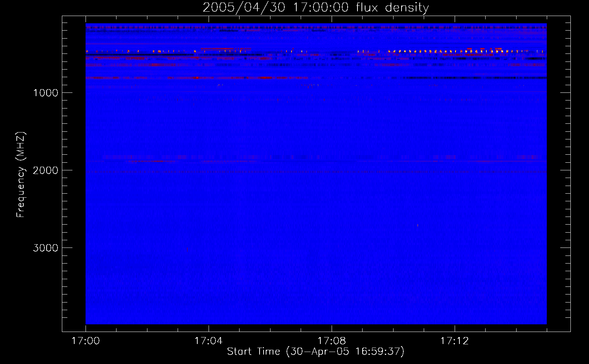Click the 2000 frequency tick label

46,170
